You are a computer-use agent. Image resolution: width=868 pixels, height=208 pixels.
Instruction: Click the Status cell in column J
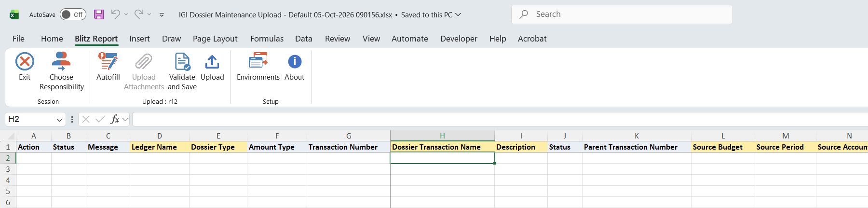pyautogui.click(x=565, y=147)
